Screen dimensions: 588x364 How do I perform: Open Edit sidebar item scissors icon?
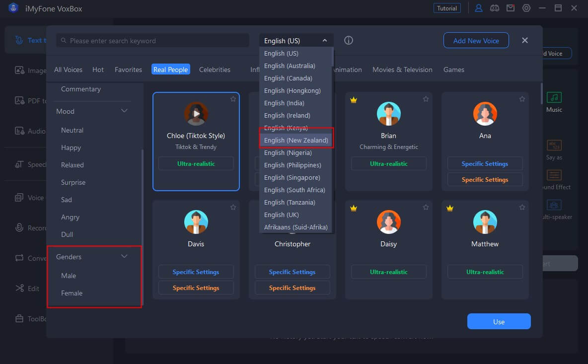point(19,288)
